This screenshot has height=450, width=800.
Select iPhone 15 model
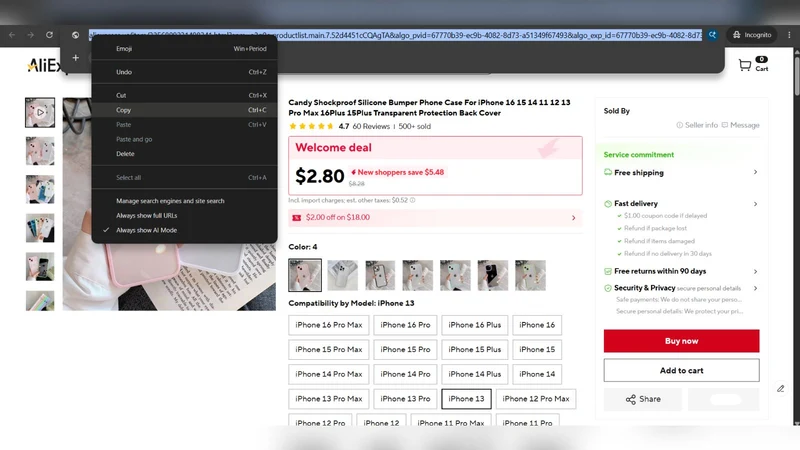coord(537,349)
